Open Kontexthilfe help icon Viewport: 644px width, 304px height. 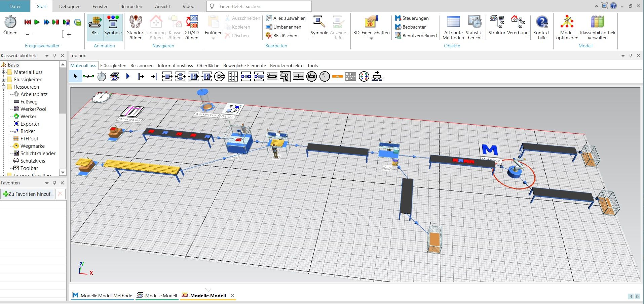point(542,22)
